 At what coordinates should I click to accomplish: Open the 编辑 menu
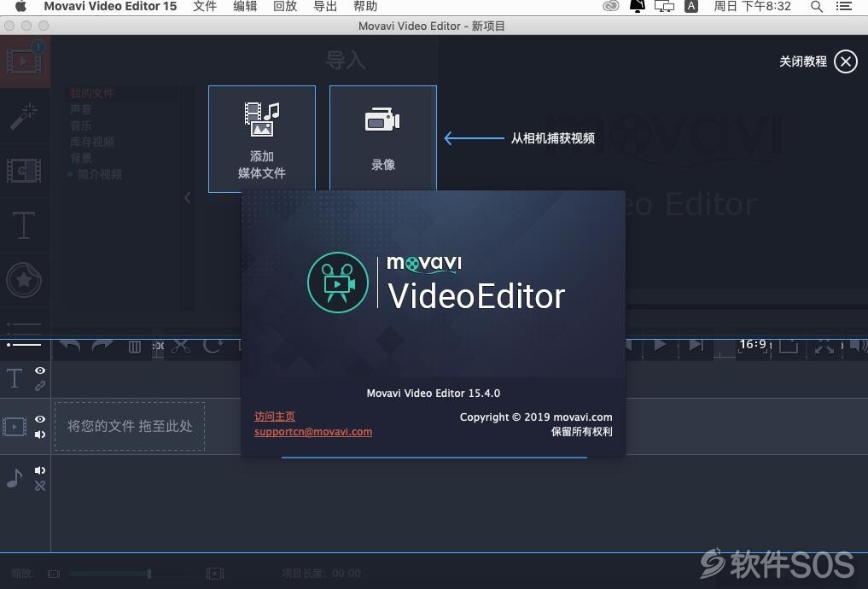click(245, 7)
